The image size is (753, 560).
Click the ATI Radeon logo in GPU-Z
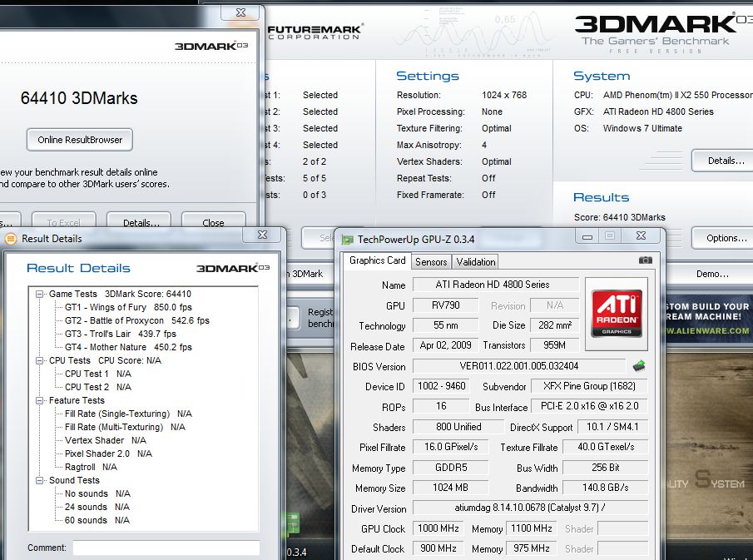(617, 313)
